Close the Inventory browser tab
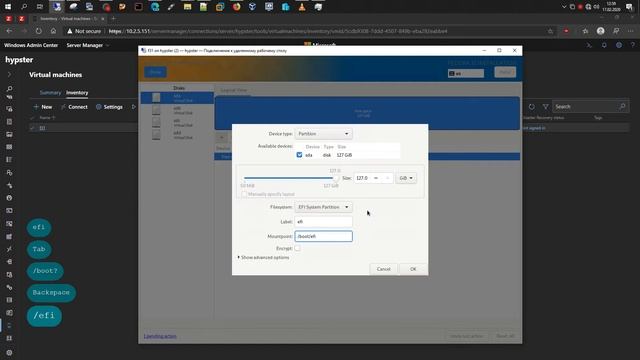640x360 pixels. pyautogui.click(x=103, y=19)
